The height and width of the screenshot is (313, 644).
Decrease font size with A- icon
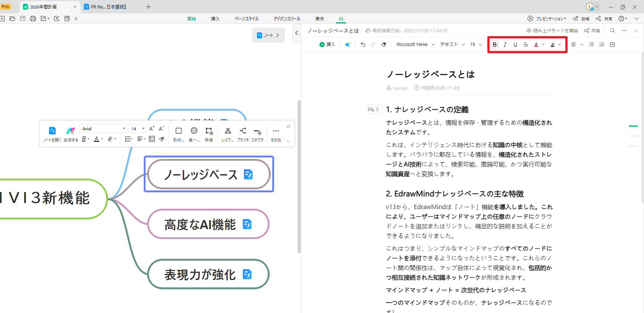click(x=162, y=128)
